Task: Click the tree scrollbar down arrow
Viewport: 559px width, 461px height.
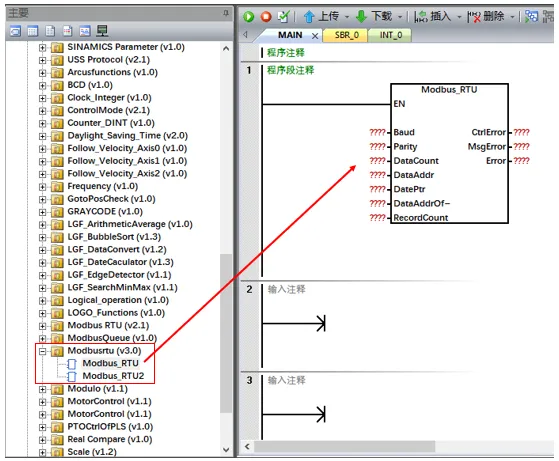Action: [x=226, y=450]
